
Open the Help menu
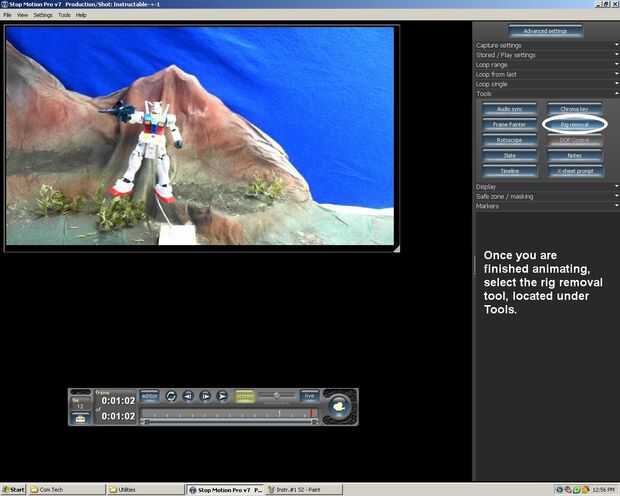[81, 15]
